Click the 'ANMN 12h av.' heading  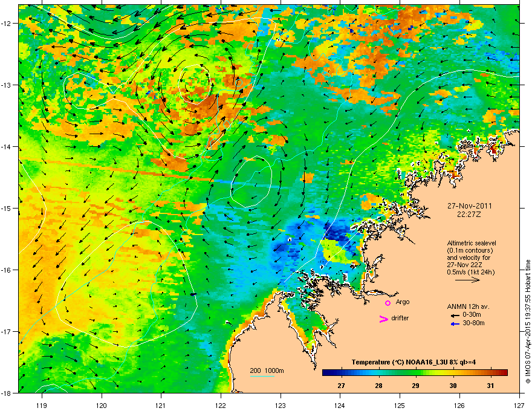pyautogui.click(x=468, y=306)
